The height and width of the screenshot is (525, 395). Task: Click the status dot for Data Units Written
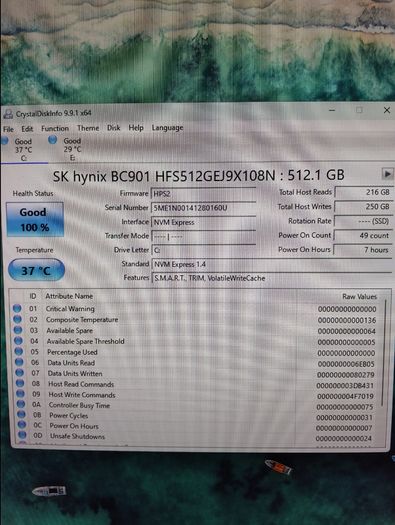(x=19, y=373)
